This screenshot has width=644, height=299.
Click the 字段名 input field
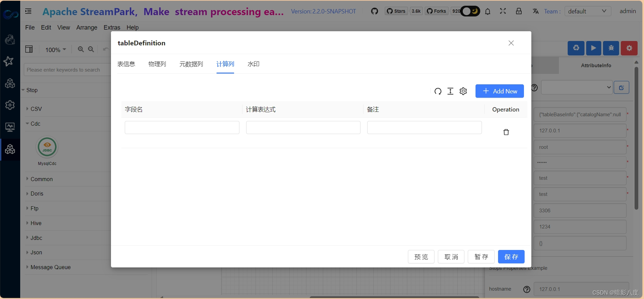coord(182,127)
